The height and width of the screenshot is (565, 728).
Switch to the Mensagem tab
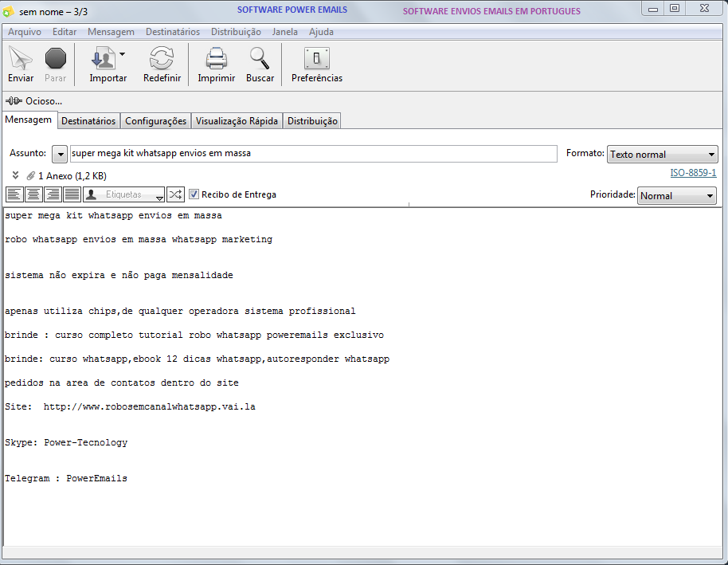[x=29, y=120]
